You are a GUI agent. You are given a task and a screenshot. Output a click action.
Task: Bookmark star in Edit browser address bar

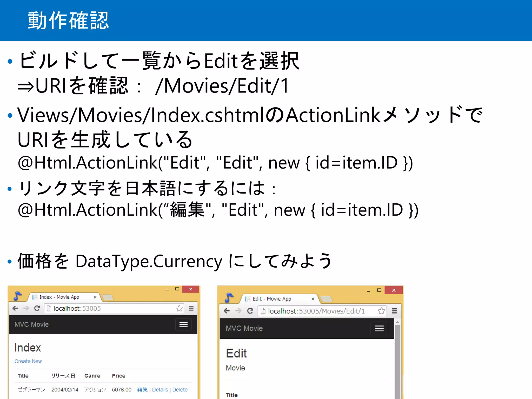[x=381, y=311]
